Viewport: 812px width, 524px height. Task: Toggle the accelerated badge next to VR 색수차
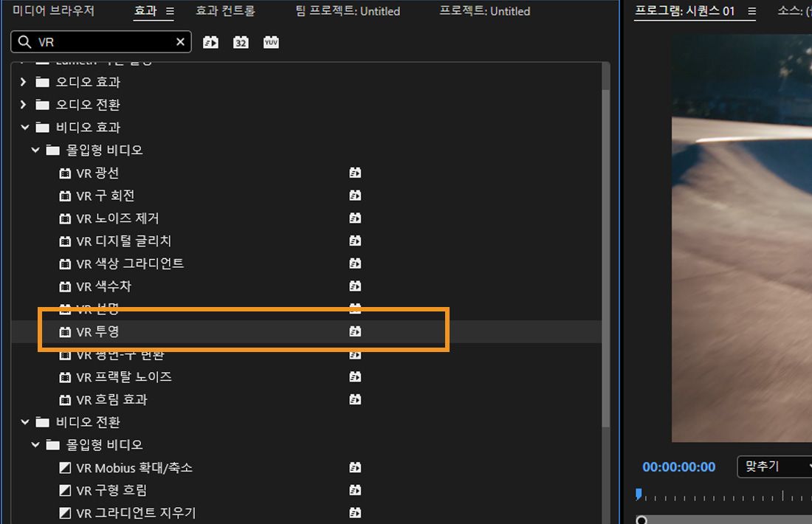coord(355,286)
